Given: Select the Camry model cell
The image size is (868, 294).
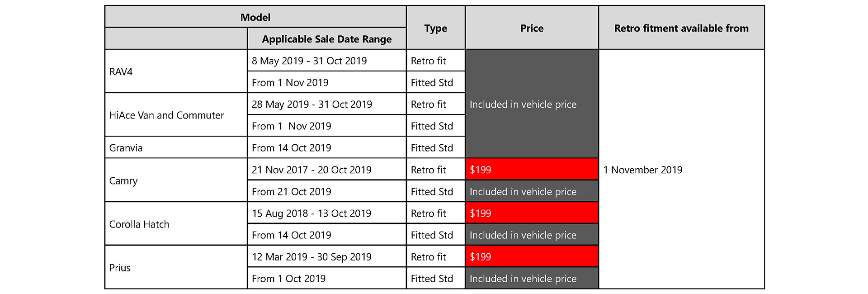Looking at the screenshot, I should click(176, 180).
